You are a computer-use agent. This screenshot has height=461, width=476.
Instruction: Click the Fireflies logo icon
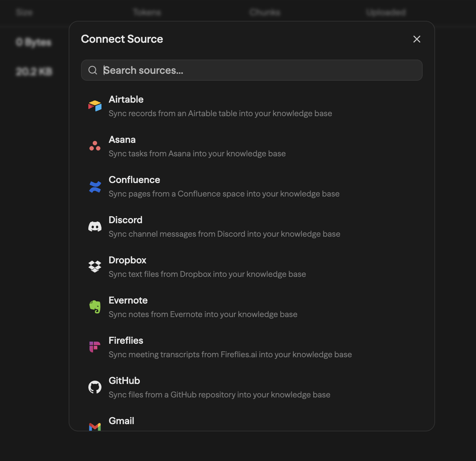tap(95, 347)
